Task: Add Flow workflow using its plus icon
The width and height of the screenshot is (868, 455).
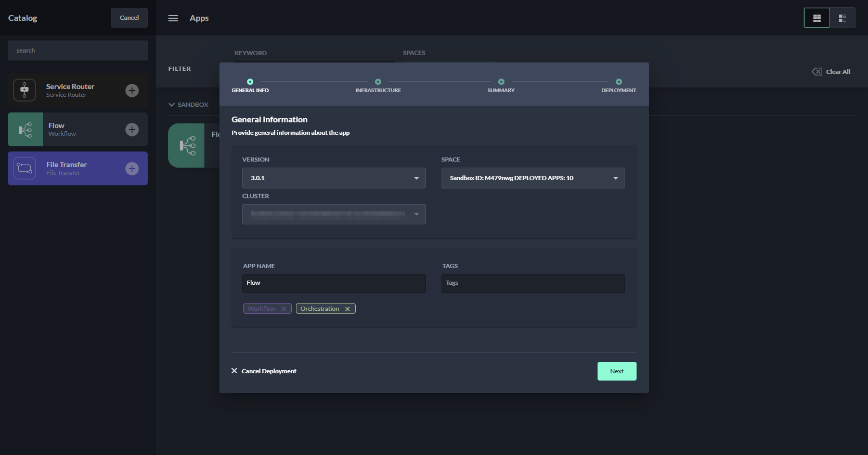Action: [132, 130]
